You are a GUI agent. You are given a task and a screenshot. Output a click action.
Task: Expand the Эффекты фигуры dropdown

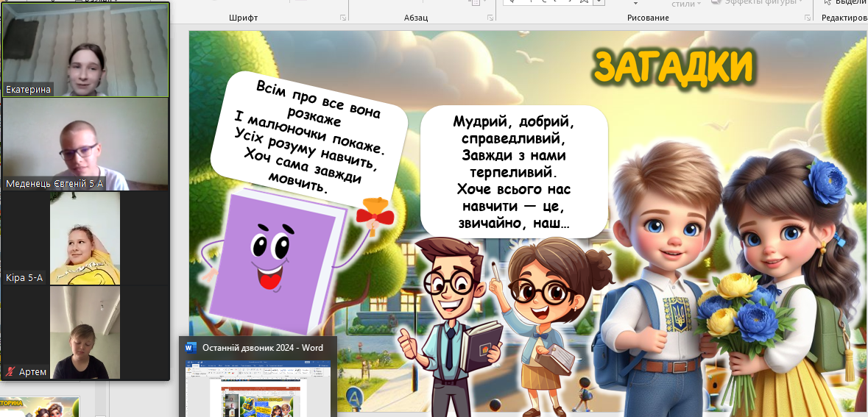click(x=803, y=2)
